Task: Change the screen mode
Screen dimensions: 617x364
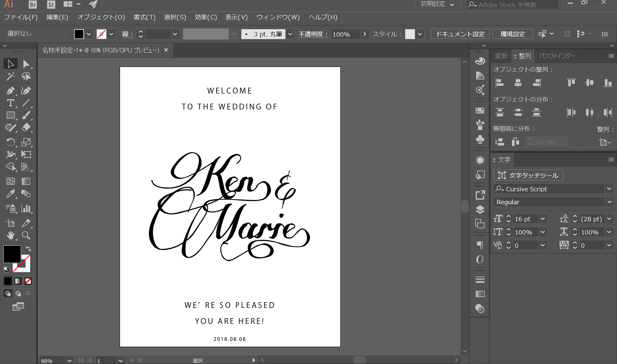Action: 18,307
